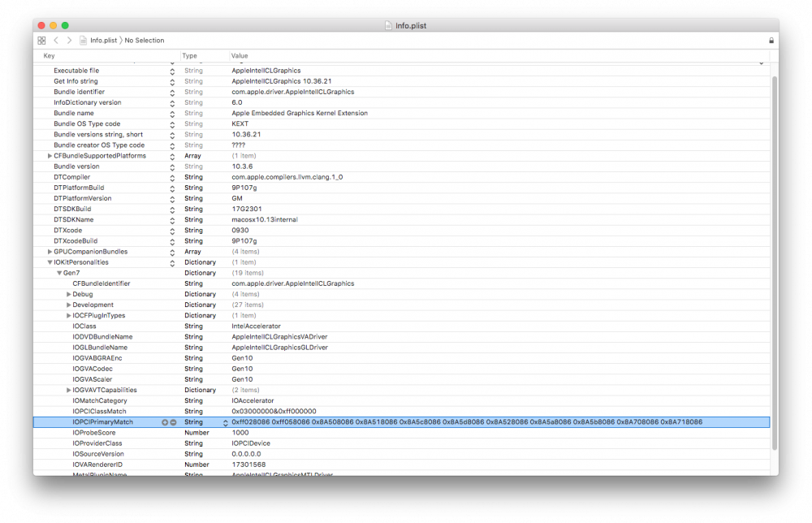Viewport: 812px width, 523px height.
Task: Click value 1000 of IOProbeScore
Action: click(x=240, y=433)
